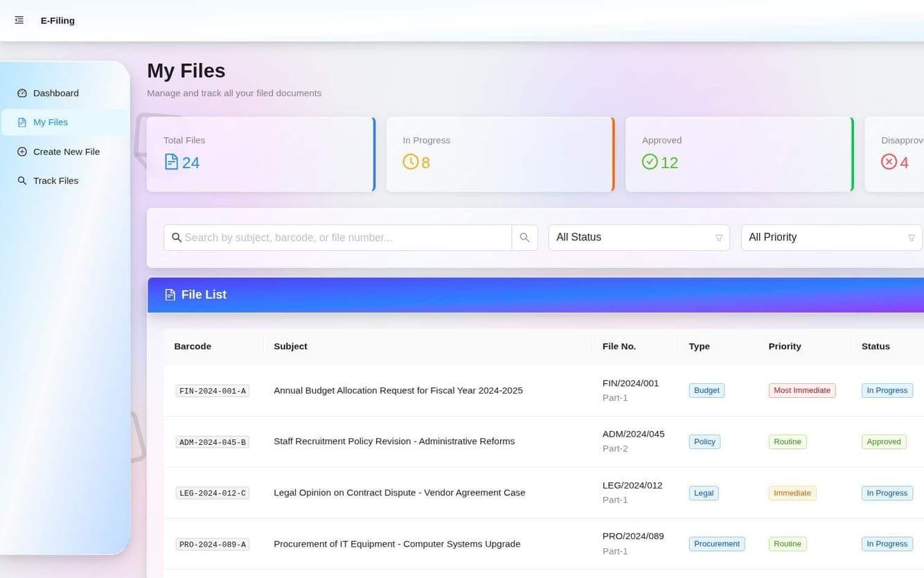Click the Procurement type tag
The image size is (924, 578).
coord(717,544)
